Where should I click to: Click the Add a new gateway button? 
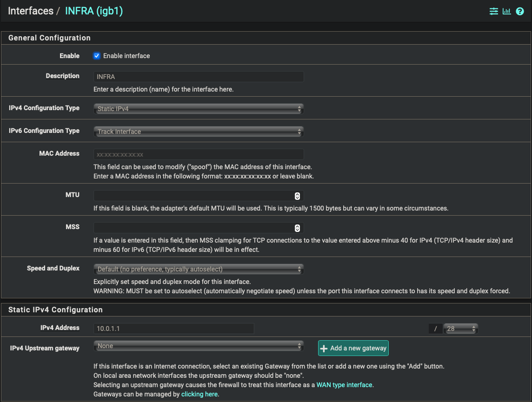[x=353, y=348]
